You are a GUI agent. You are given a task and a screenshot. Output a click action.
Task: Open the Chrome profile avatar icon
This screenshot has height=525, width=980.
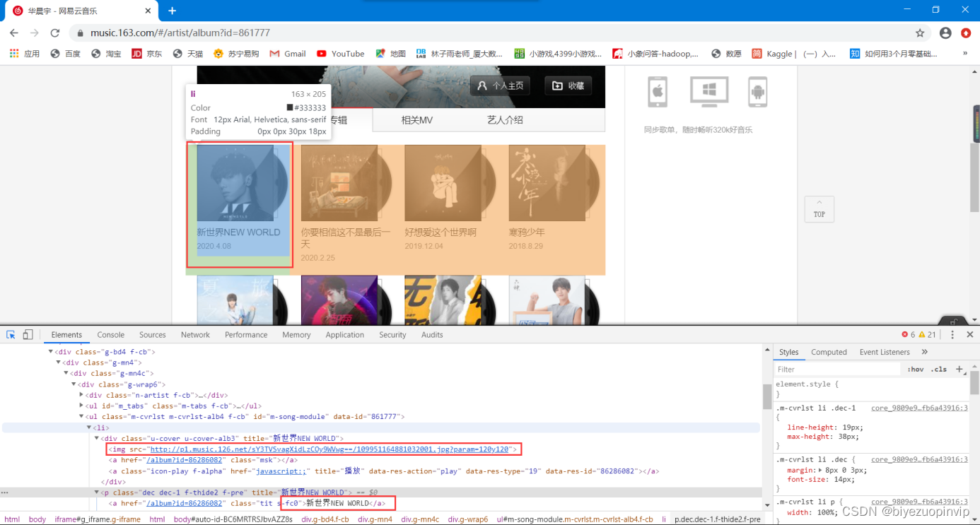click(945, 33)
